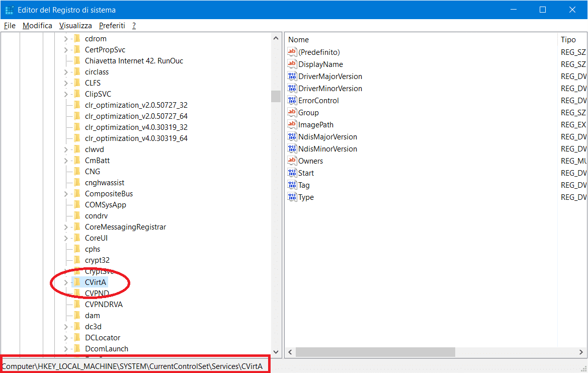Click the clr_optimization_v2.0.50727_64 folder icon
This screenshot has width=588, height=373.
[77, 116]
